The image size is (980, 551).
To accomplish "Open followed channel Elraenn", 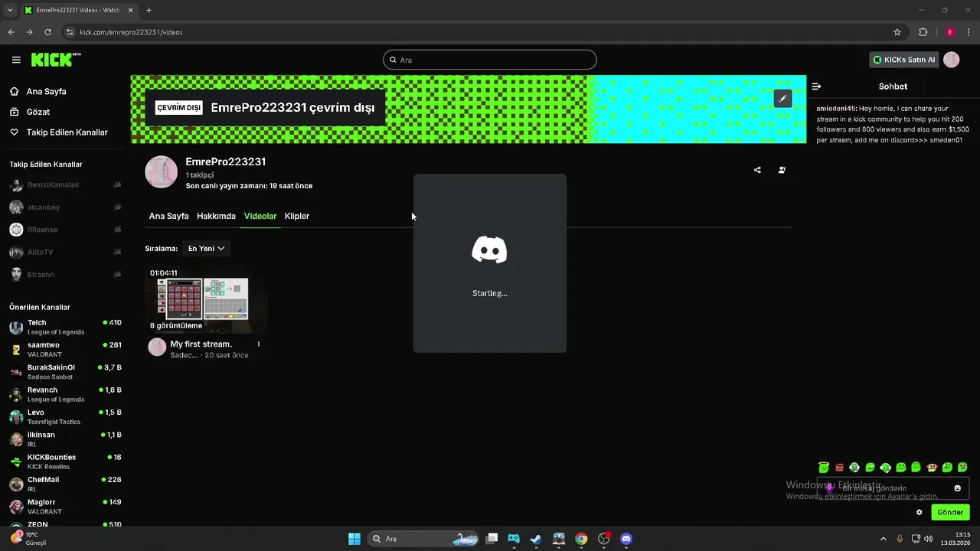I will (65, 275).
